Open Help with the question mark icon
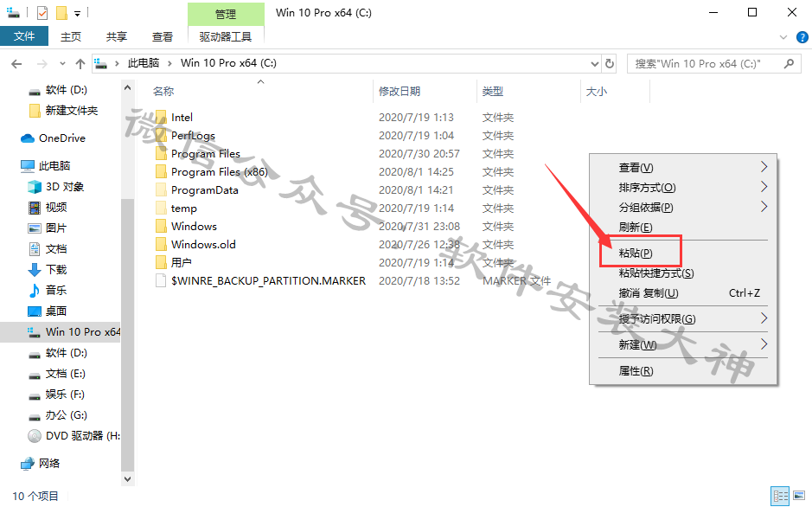This screenshot has width=812, height=507. click(x=802, y=36)
